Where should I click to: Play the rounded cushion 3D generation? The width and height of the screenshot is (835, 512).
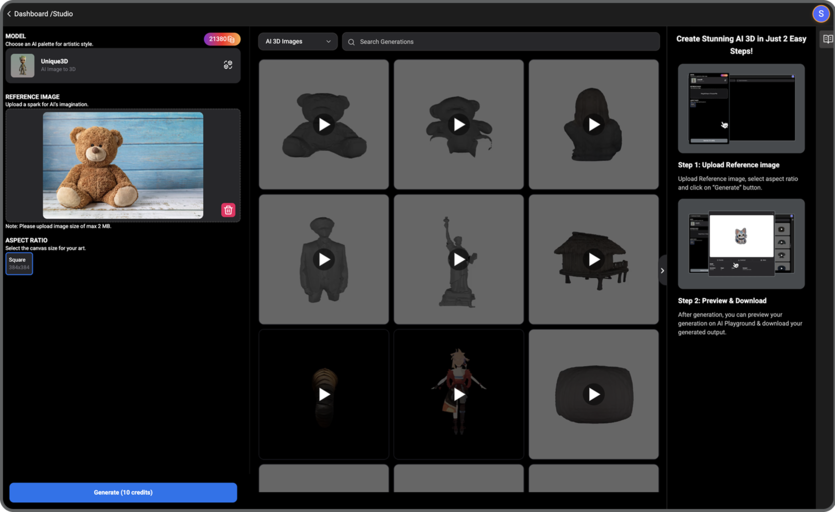point(594,394)
